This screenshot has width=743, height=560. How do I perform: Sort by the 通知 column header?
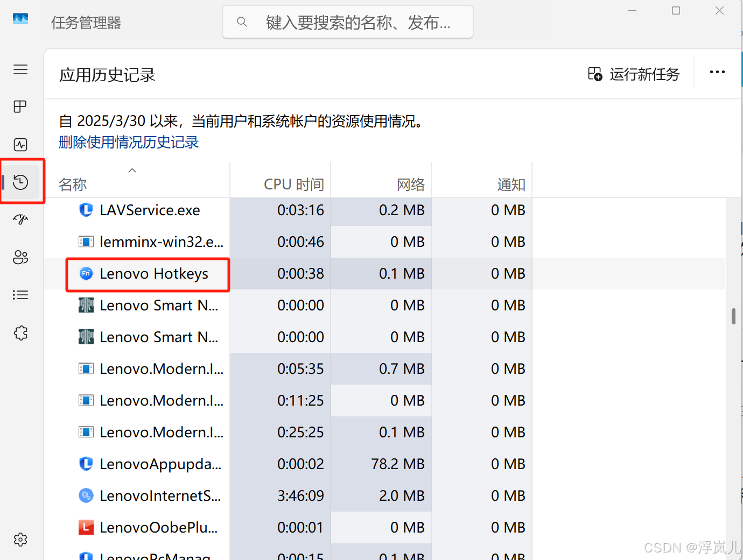click(x=481, y=180)
